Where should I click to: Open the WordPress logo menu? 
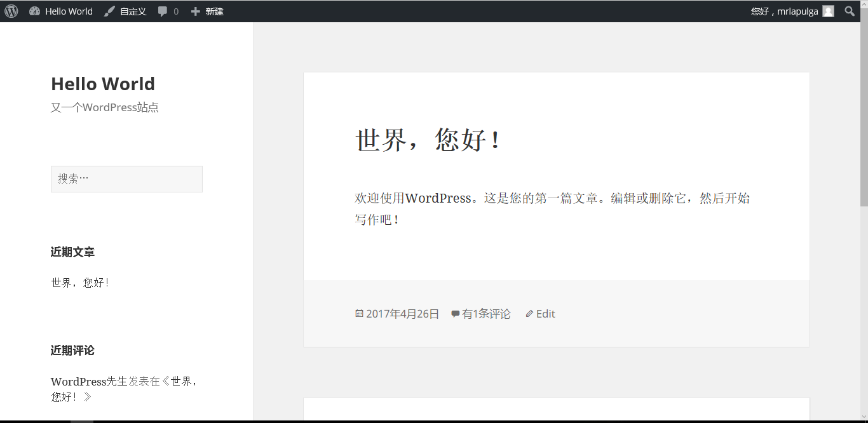[11, 11]
